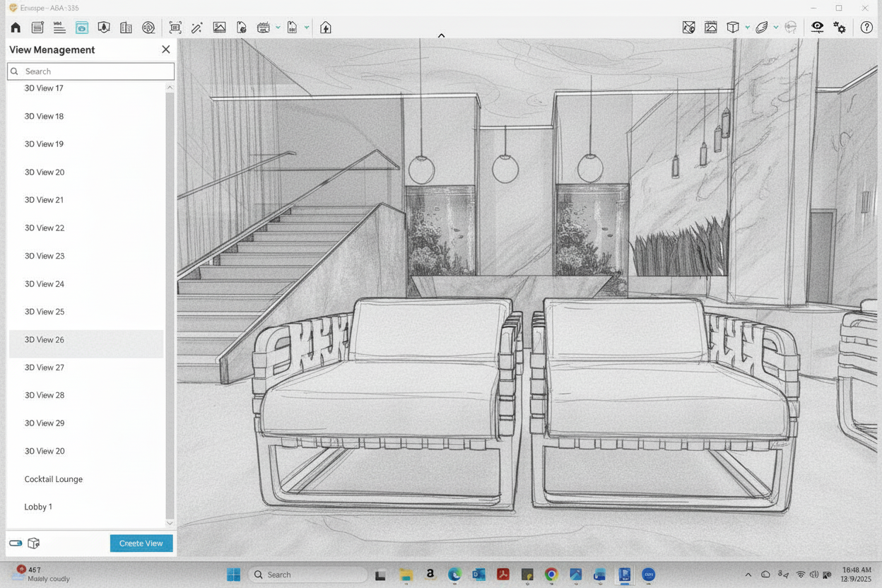Open the General Settings gears icon
The image size is (882, 588).
[840, 28]
